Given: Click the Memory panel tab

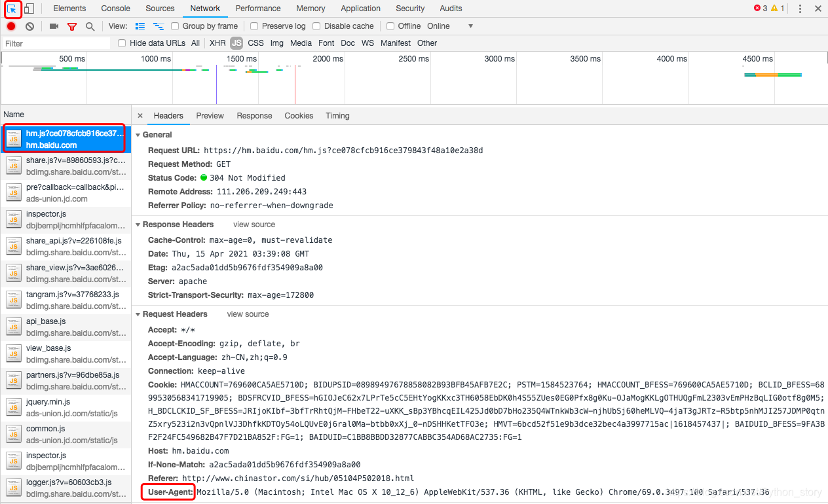Looking at the screenshot, I should 310,9.
